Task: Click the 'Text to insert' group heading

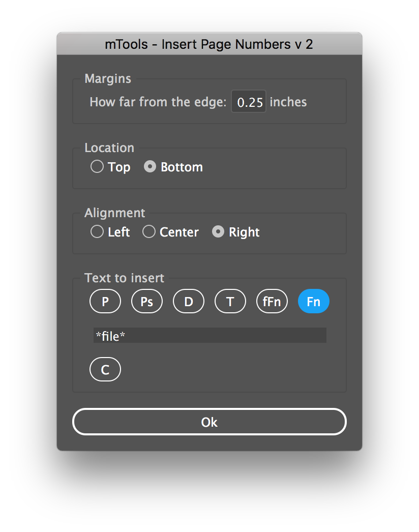Action: pos(125,278)
